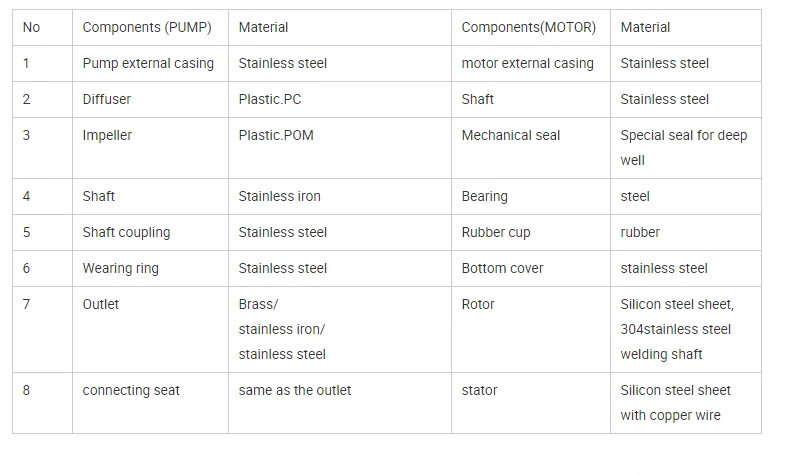786x475 pixels.
Task: Select the 'Rotor' cell
Action: [531, 330]
